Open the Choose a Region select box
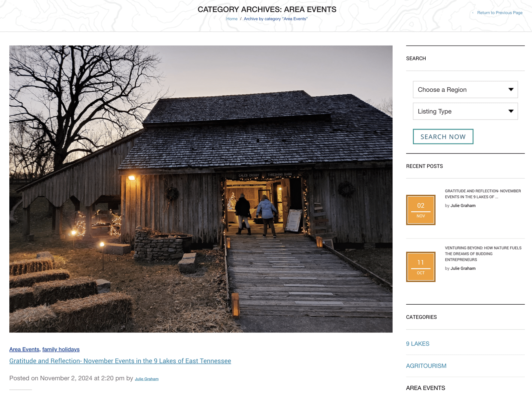532x394 pixels. 465,90
